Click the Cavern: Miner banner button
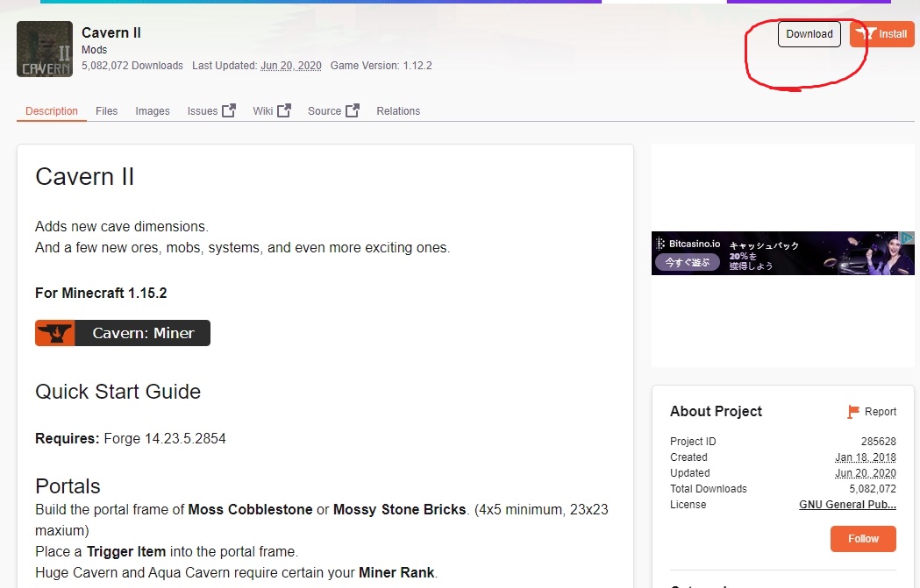This screenshot has height=588, width=920. (123, 333)
